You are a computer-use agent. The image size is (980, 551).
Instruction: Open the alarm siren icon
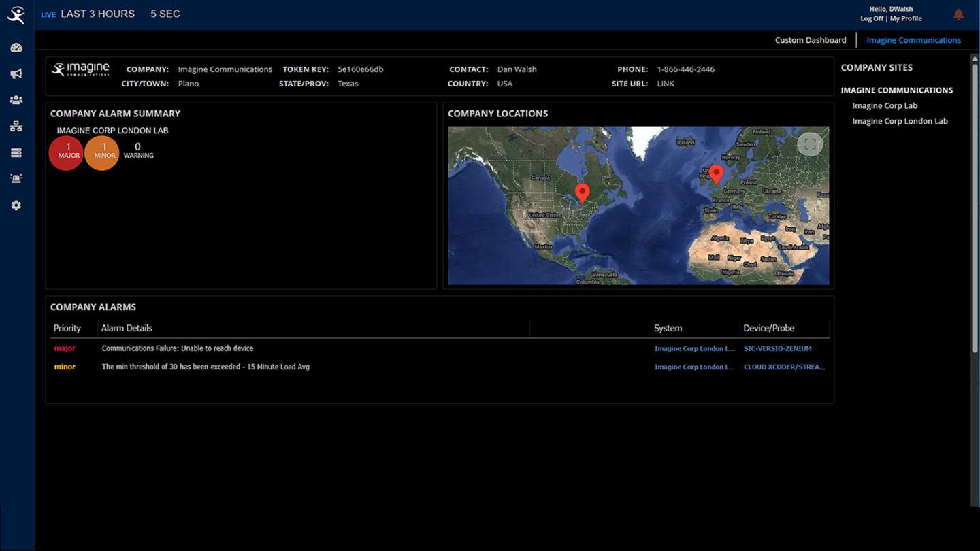click(x=16, y=179)
